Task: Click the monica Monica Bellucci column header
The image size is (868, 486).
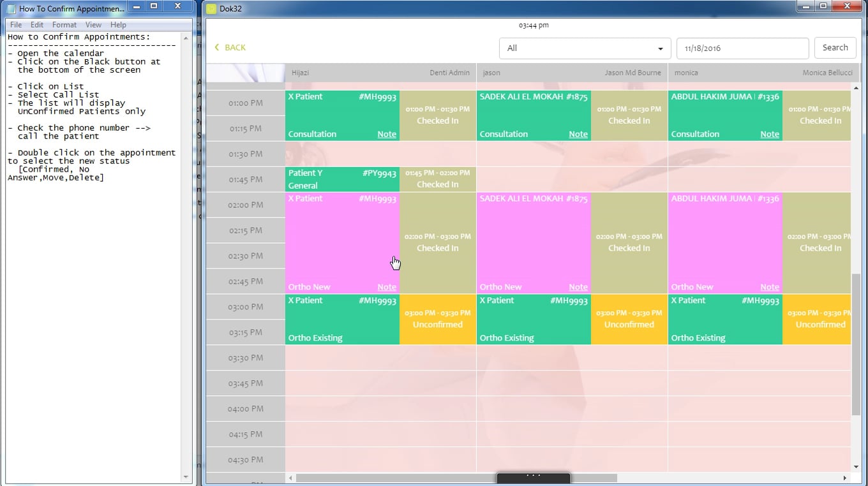Action: click(x=763, y=73)
